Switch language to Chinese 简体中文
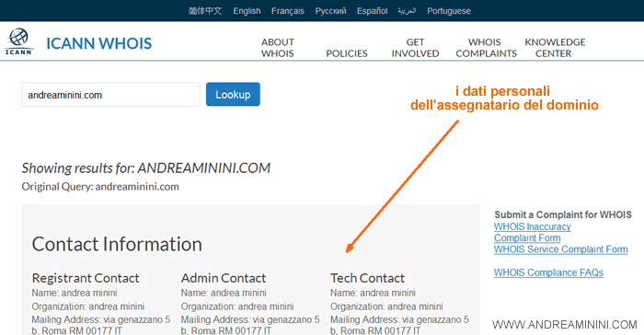This screenshot has width=644, height=335. [x=205, y=11]
